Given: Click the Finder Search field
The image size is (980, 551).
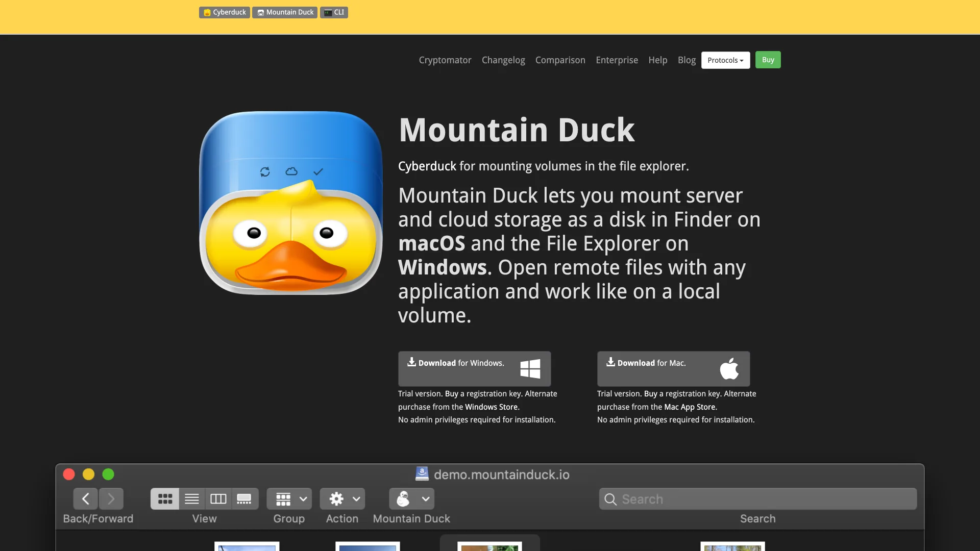Looking at the screenshot, I should point(758,499).
